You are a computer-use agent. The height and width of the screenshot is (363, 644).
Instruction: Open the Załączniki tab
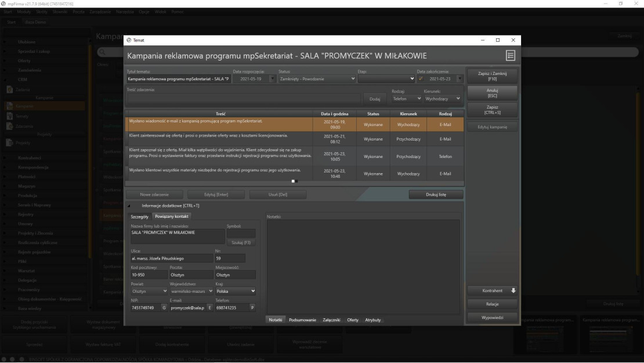tap(331, 320)
